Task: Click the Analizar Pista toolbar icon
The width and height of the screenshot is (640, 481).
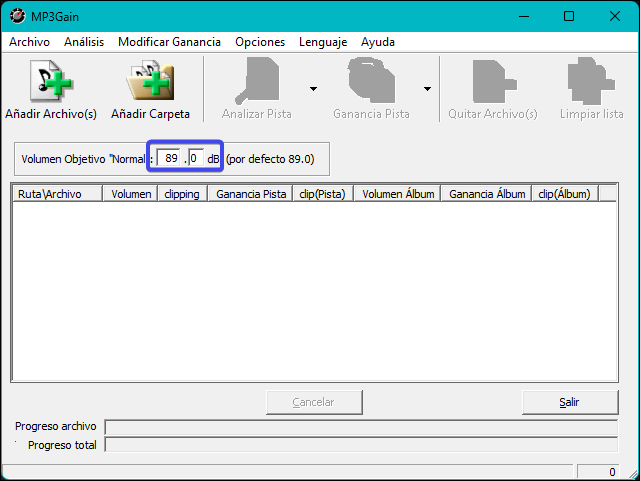Action: (257, 81)
